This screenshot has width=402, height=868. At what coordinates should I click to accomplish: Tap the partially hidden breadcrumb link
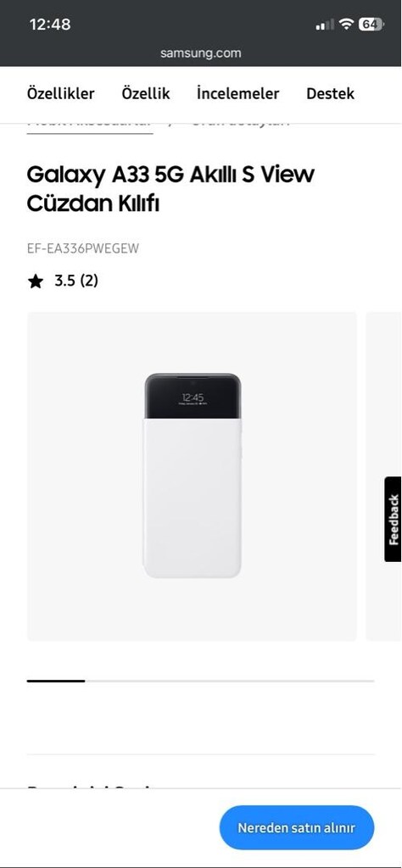(90, 125)
